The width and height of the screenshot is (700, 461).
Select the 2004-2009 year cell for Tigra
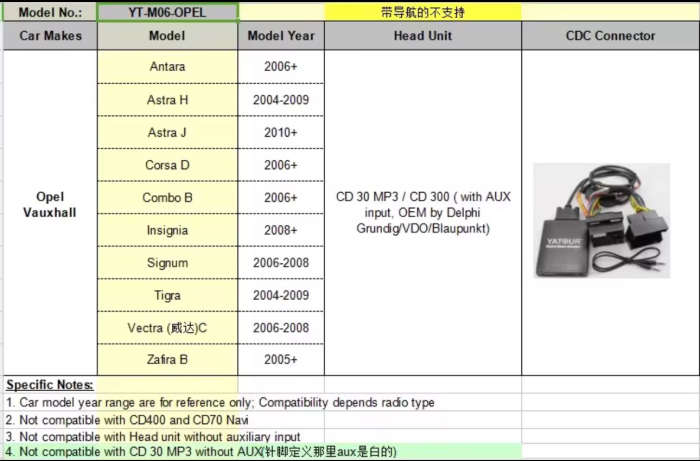click(x=281, y=295)
